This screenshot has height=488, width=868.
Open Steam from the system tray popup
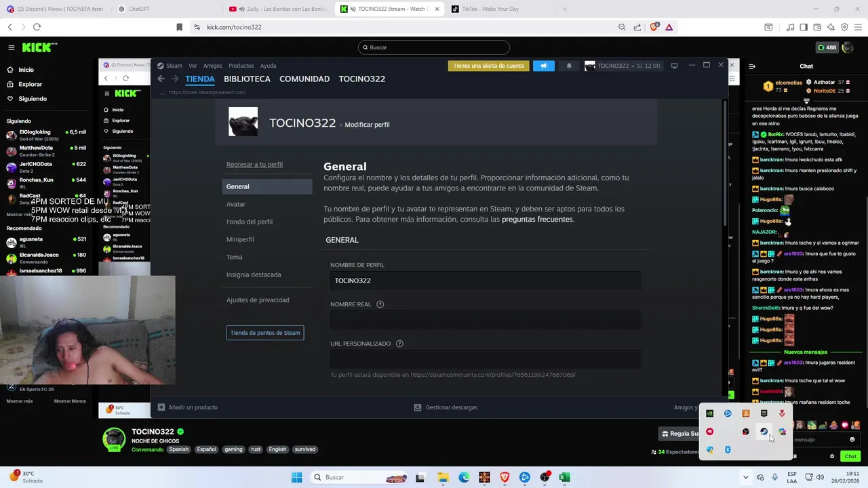point(764,432)
